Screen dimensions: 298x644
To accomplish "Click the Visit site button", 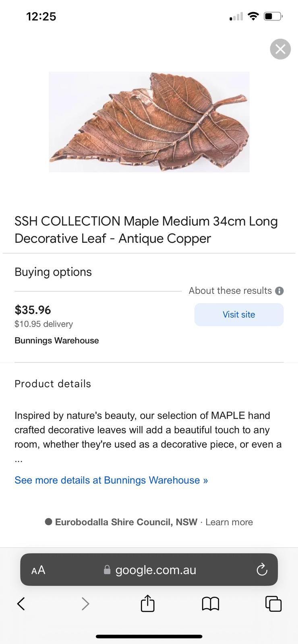I will pos(239,314).
